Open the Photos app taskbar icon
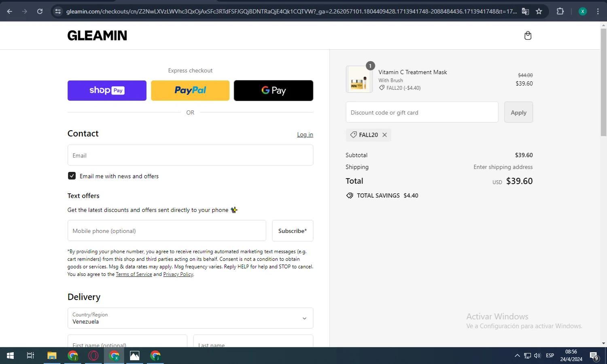Image resolution: width=607 pixels, height=364 pixels. point(135,356)
